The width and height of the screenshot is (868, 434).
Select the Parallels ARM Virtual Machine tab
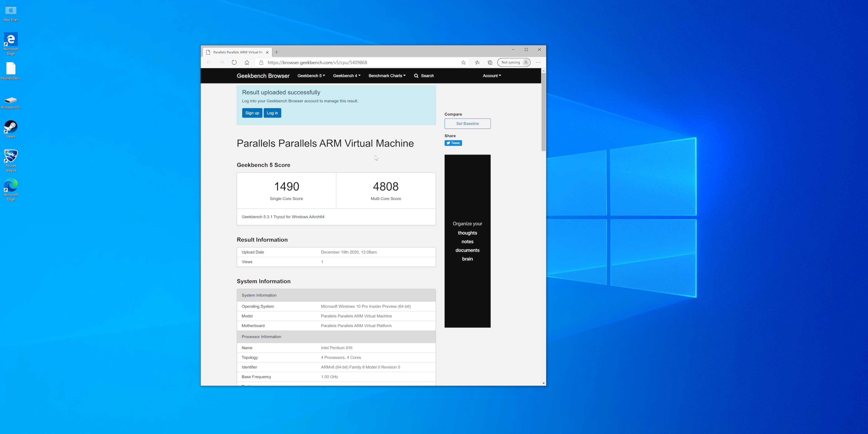click(x=236, y=52)
